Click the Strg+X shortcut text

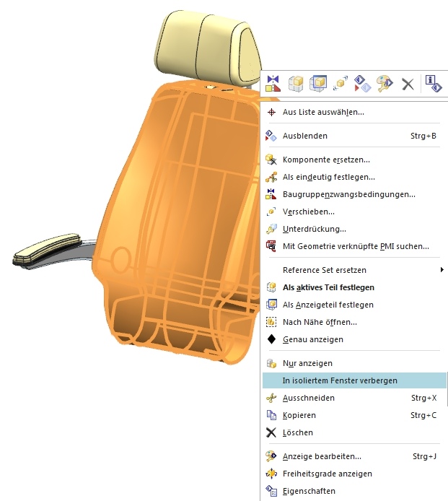423,398
